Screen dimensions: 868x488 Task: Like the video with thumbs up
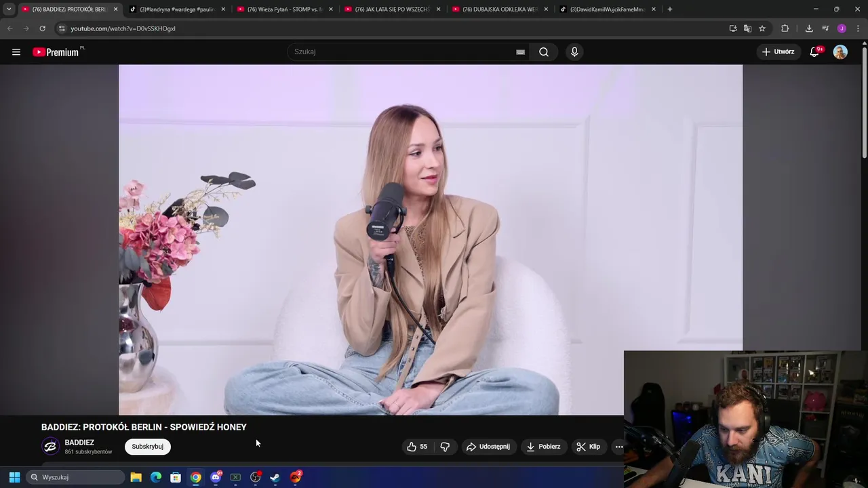click(x=416, y=447)
